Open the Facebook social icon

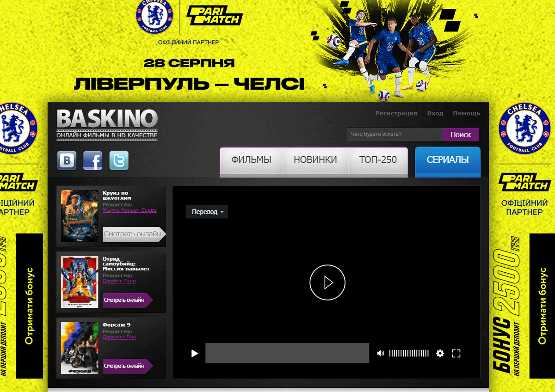point(93,160)
